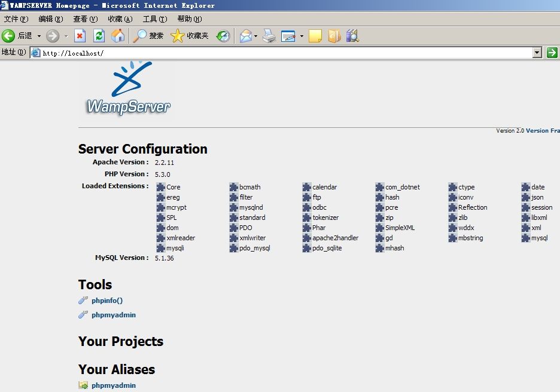560x392 pixels.
Task: Click the session extension text
Action: (542, 207)
